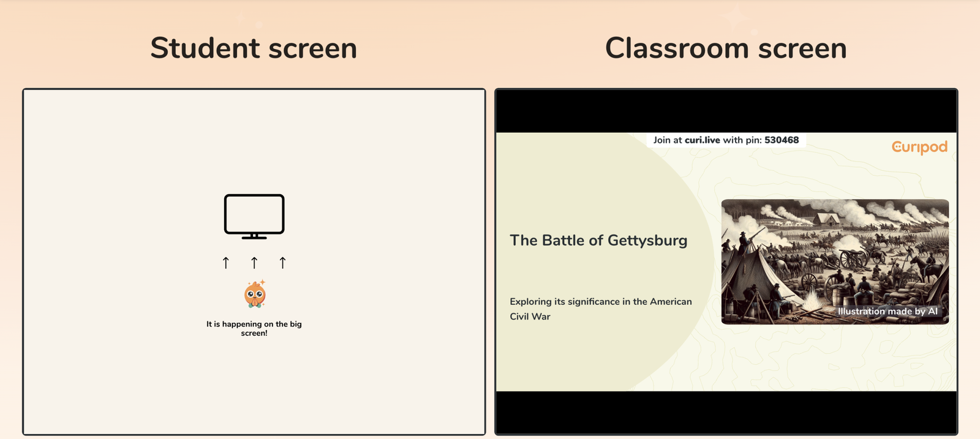
Task: Click the left upward arrow
Action: click(x=226, y=263)
